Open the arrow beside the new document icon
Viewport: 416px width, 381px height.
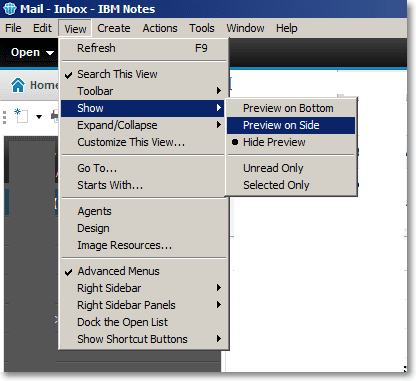[39, 117]
